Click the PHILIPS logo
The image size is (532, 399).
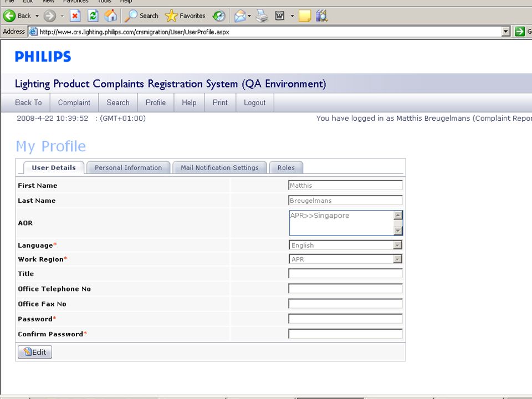tap(43, 57)
